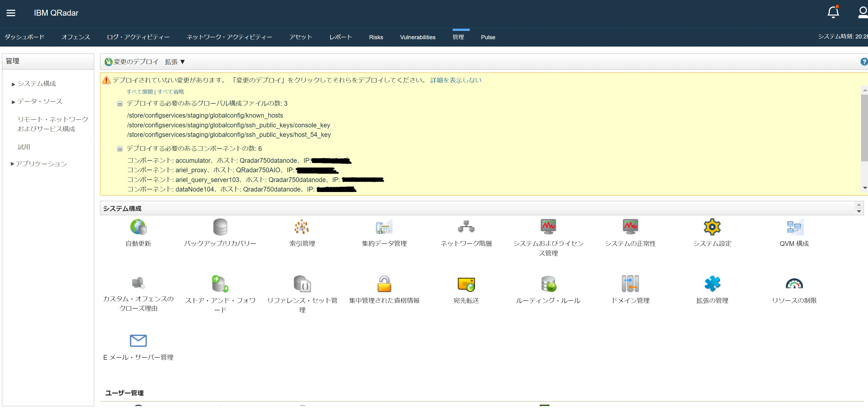Click the ユーザー管理 section header
868x408 pixels.
click(124, 393)
